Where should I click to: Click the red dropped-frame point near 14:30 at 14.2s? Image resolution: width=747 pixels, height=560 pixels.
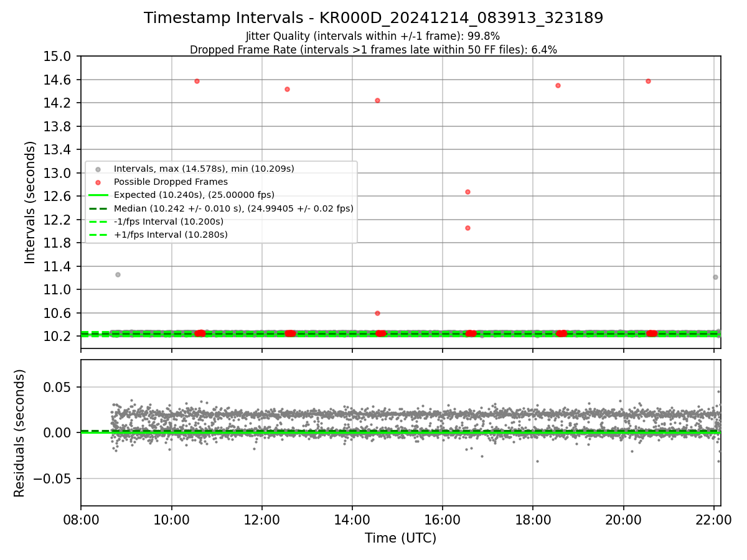377,100
